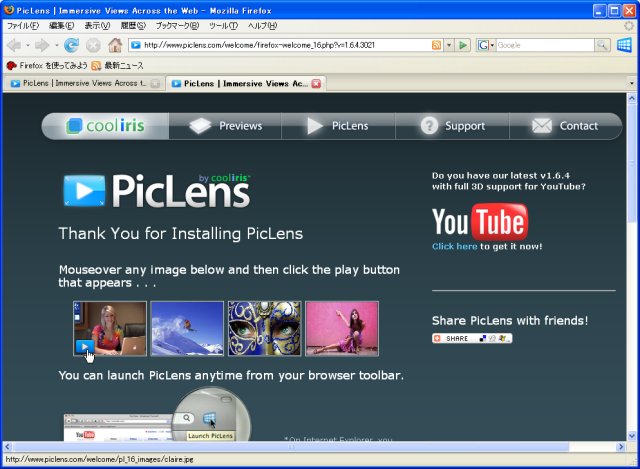640x469 pixels.
Task: Minimize the Firefox window
Action: (x=600, y=11)
